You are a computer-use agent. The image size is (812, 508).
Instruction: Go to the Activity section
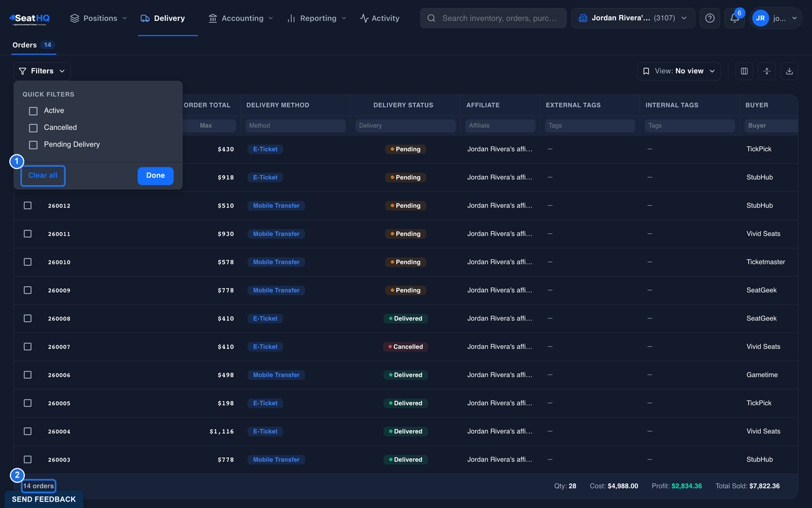pos(380,18)
